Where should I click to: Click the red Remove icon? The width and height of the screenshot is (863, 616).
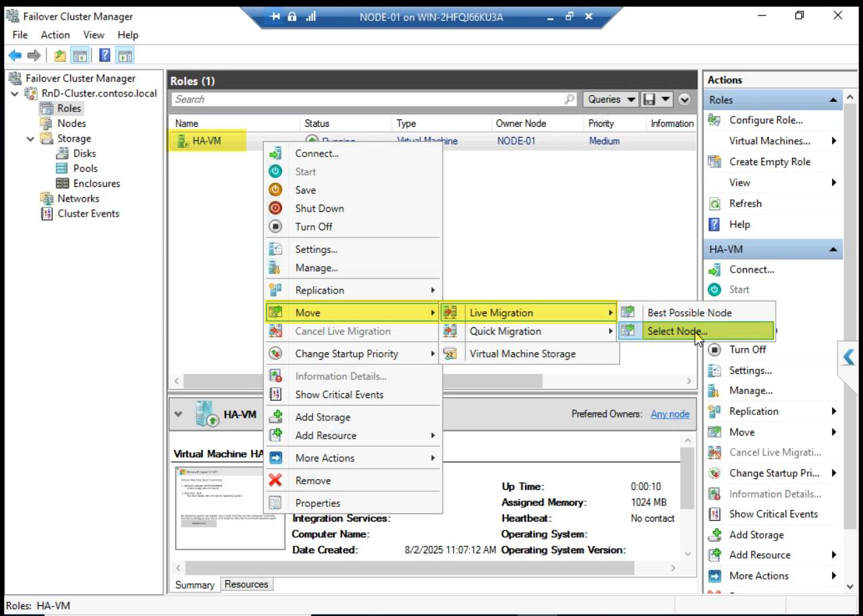point(275,480)
